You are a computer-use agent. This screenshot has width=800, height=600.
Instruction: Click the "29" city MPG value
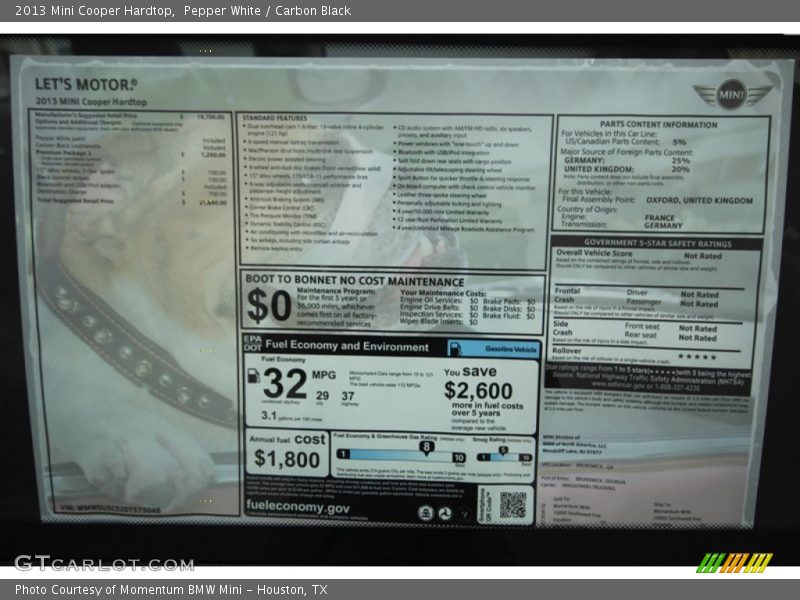322,396
